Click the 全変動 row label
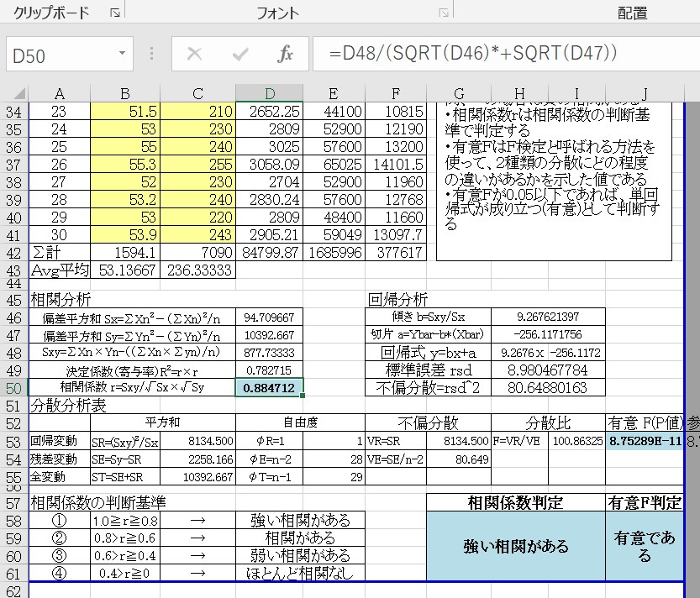Image resolution: width=700 pixels, height=598 pixels. click(60, 476)
